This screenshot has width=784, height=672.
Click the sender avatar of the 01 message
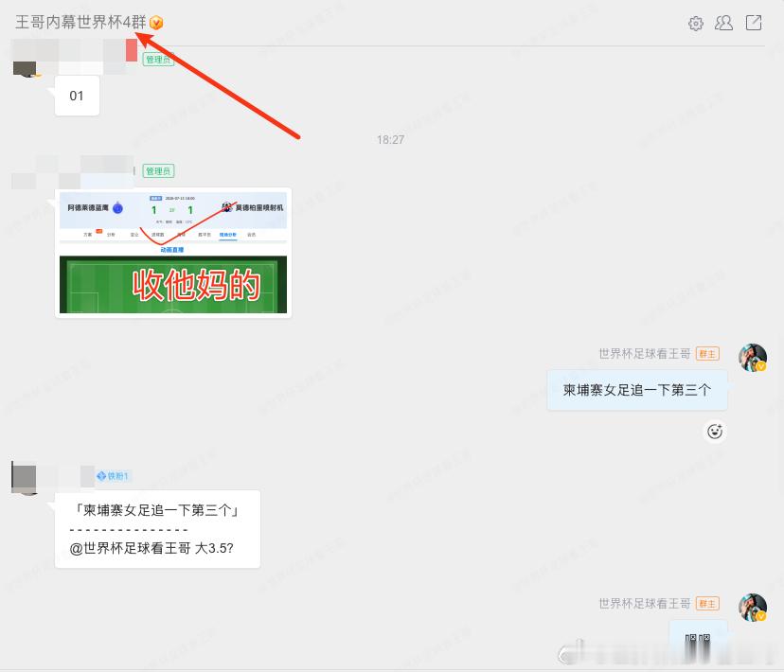(24, 68)
